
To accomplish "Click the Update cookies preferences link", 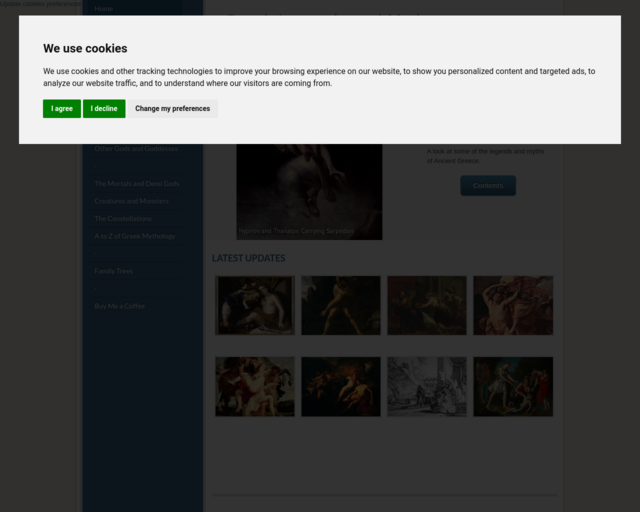I will tap(40, 4).
